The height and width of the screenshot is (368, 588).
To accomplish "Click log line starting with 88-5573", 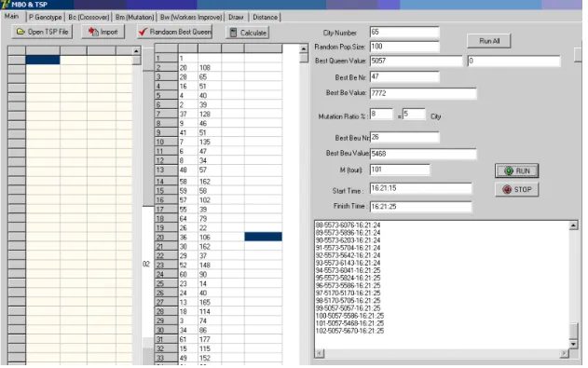I will 348,225.
